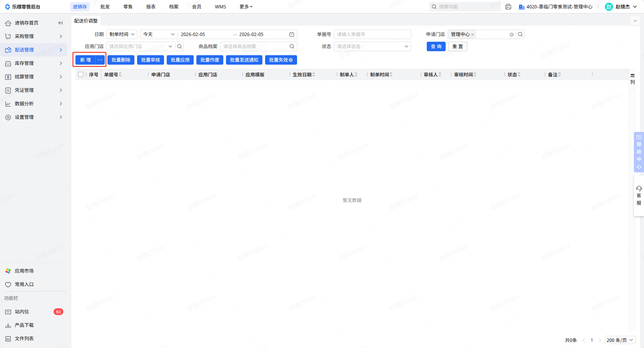Click the search magnifier in 搜索功能 box
644x348 pixels.
tap(434, 7)
